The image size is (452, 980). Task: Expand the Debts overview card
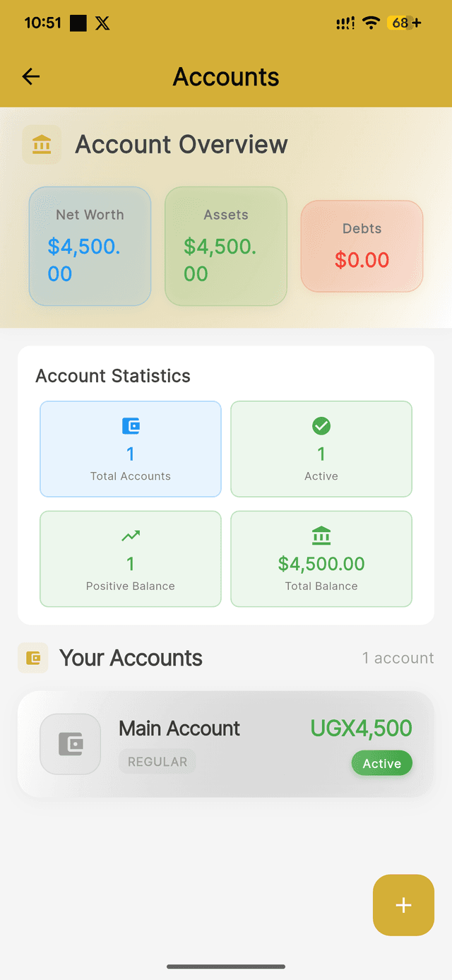point(361,246)
